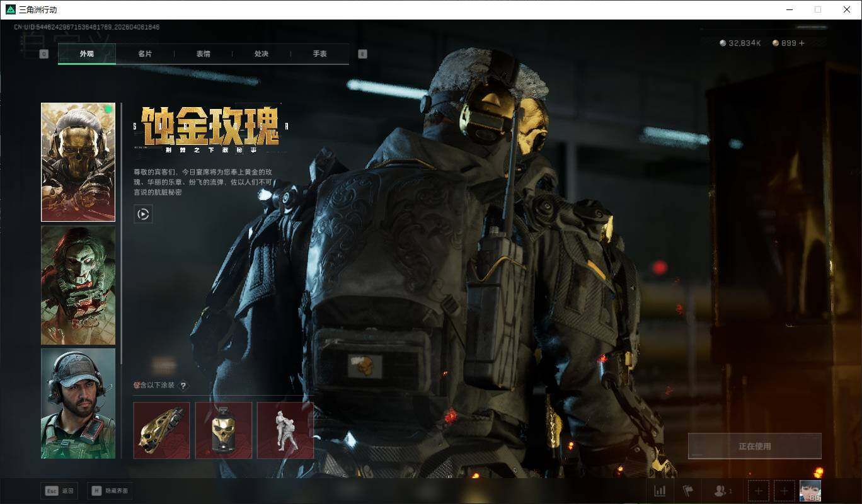Viewport: 862px width, 504px height.
Task: Close the 三角洲行动 window
Action: 847,9
